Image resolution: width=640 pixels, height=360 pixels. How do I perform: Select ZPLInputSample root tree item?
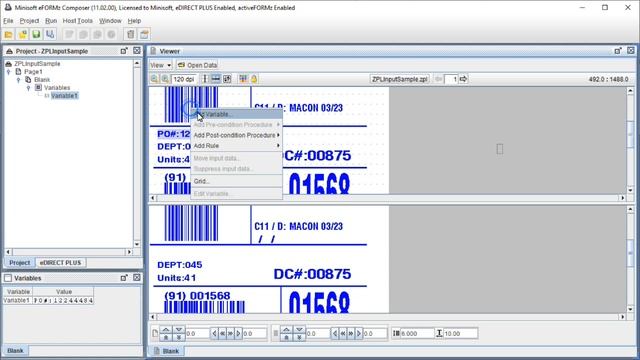click(37, 64)
